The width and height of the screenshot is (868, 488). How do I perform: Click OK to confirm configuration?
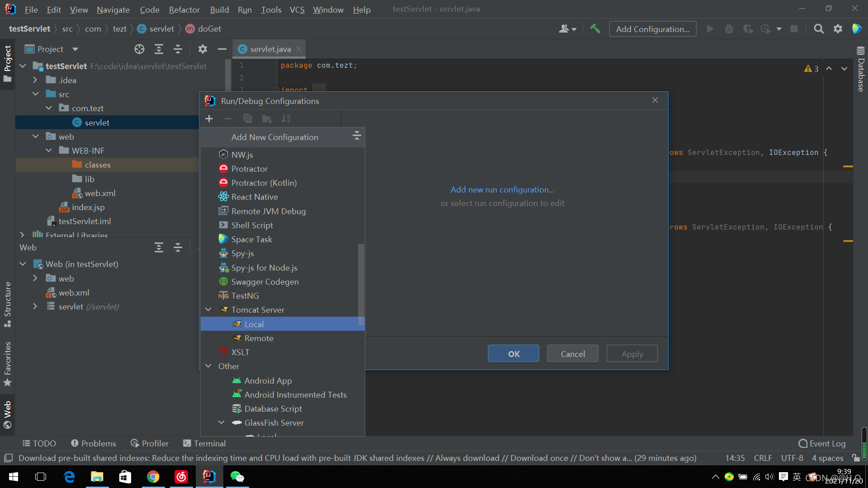tap(514, 353)
